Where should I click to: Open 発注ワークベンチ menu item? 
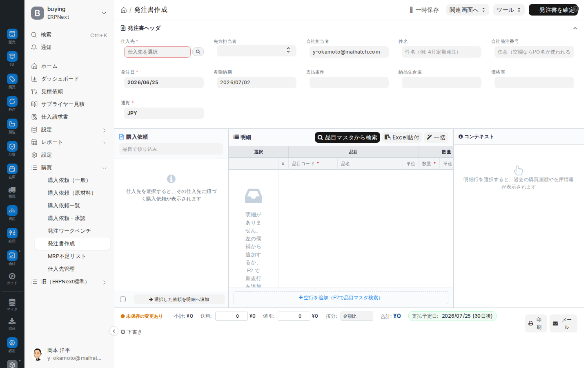coord(72,231)
